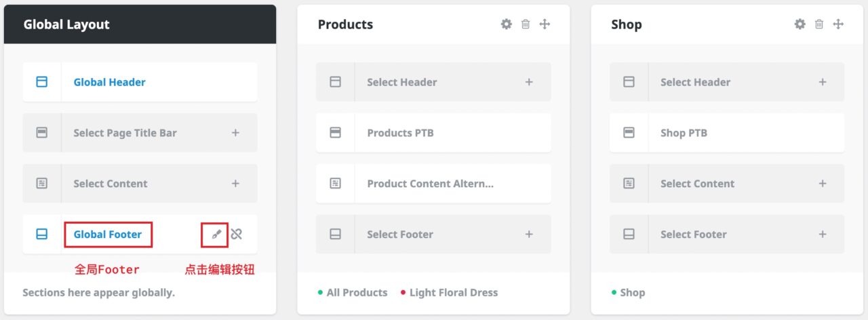This screenshot has height=320, width=868.
Task: Click the move handle on Products layout
Action: (545, 24)
